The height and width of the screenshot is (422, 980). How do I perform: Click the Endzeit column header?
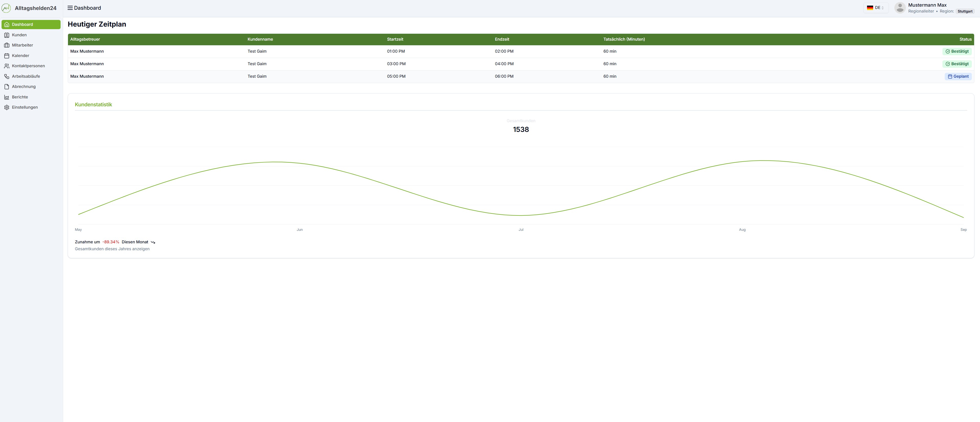click(502, 39)
